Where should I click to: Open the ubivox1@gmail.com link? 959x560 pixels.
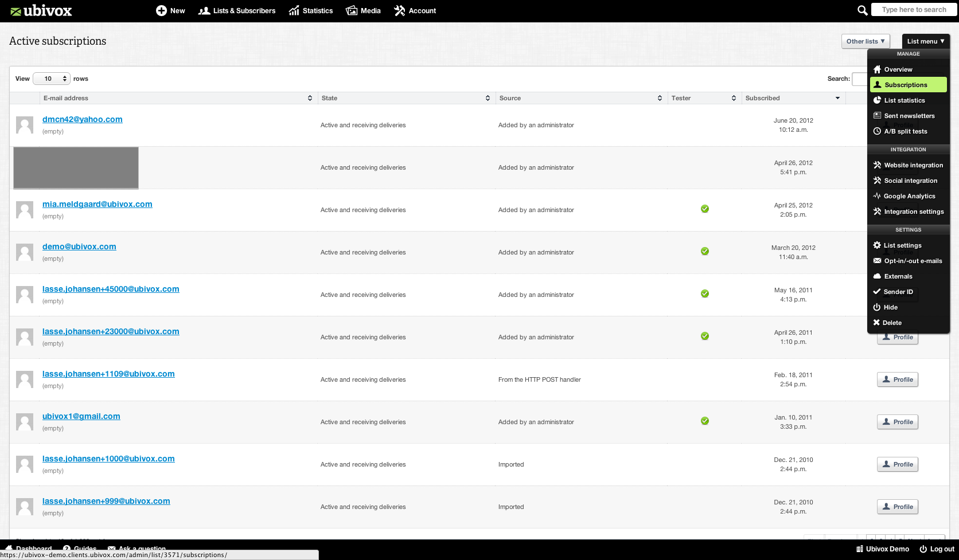(x=81, y=416)
